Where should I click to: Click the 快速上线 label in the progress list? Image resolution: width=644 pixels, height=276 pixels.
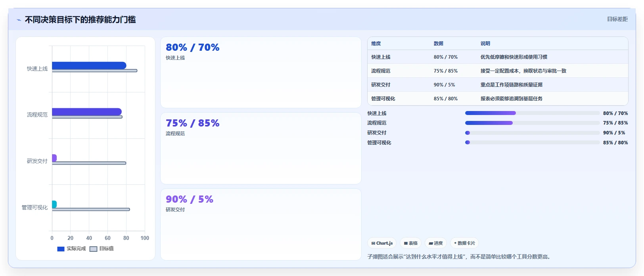(x=377, y=113)
